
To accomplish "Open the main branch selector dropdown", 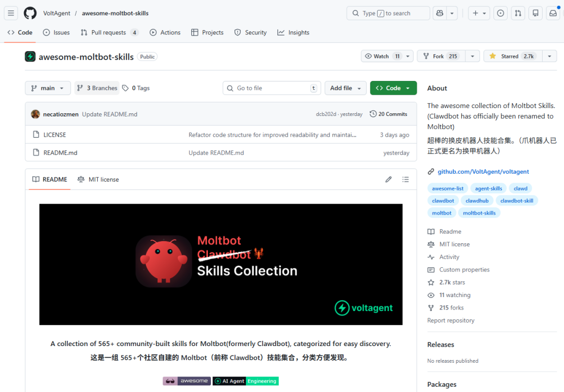I will [x=48, y=88].
